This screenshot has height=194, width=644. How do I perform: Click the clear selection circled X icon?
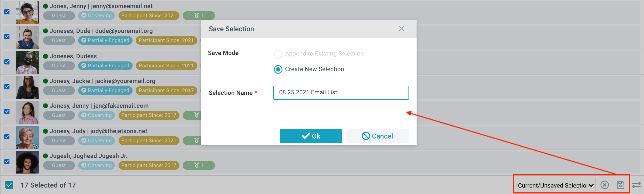pyautogui.click(x=605, y=185)
